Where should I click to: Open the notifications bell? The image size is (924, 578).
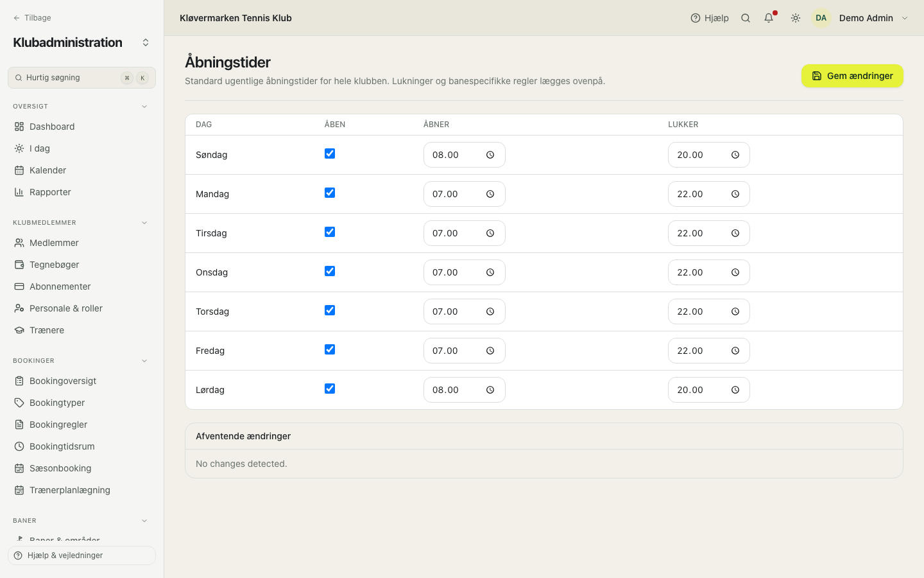(x=769, y=18)
